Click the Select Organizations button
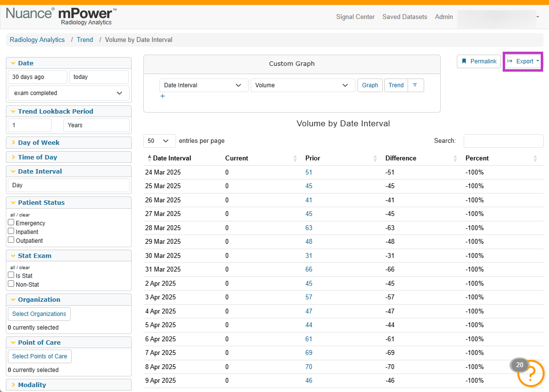The image size is (549, 392). (39, 314)
